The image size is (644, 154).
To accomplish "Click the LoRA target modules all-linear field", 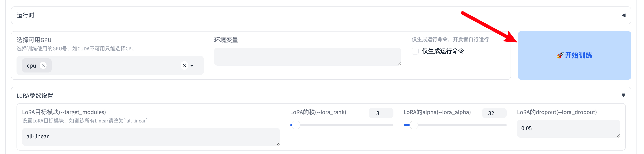I will click(151, 136).
